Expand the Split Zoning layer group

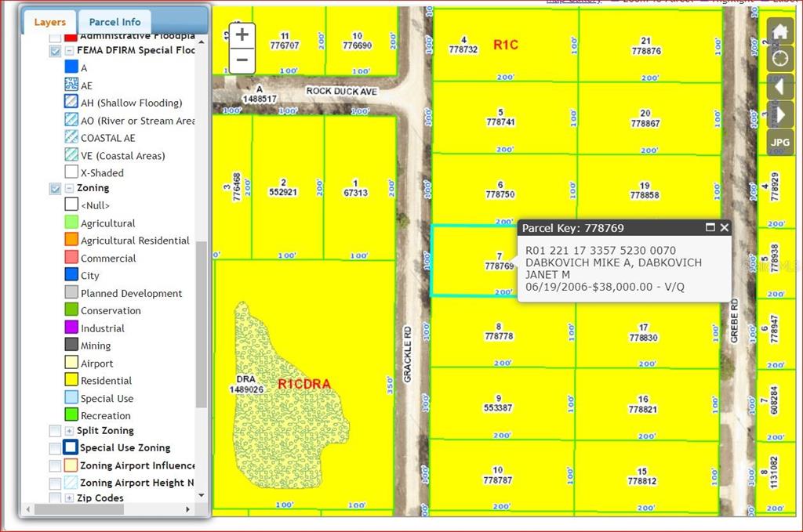coord(69,431)
